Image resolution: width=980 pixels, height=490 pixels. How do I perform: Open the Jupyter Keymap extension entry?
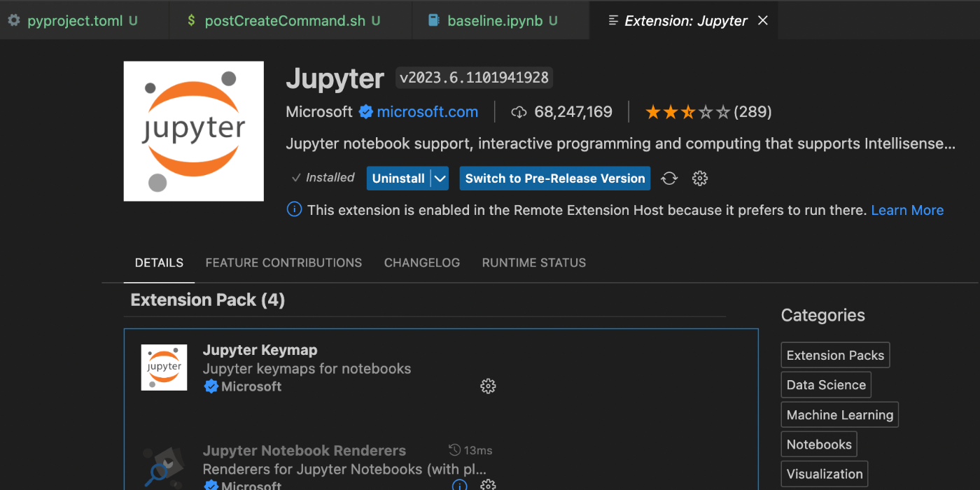(x=260, y=350)
